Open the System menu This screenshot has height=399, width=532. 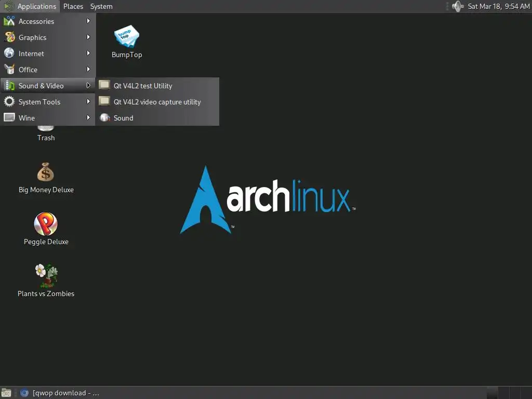[x=101, y=6]
